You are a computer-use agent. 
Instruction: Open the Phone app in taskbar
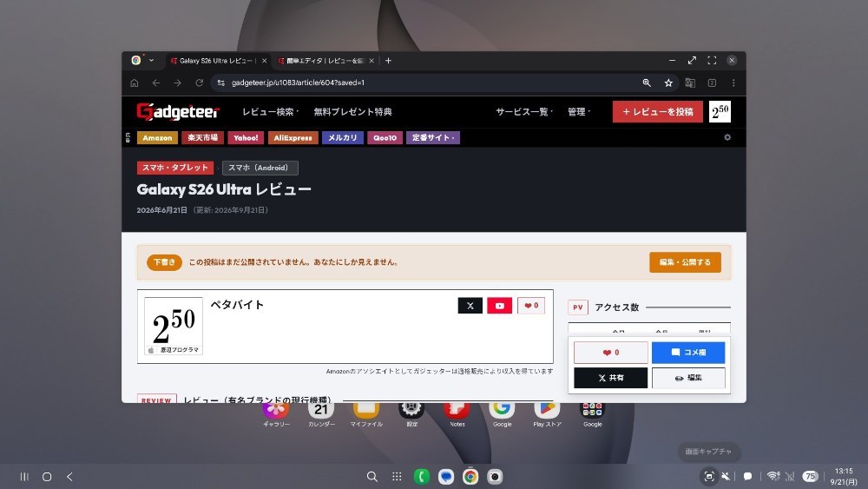coord(422,477)
